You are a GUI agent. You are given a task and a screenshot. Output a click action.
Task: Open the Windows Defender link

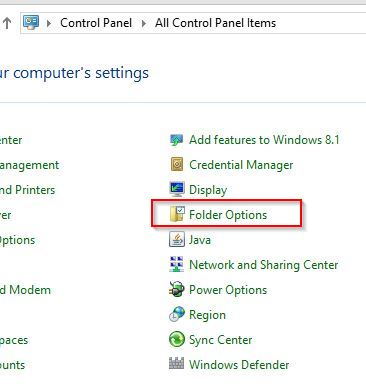239,364
